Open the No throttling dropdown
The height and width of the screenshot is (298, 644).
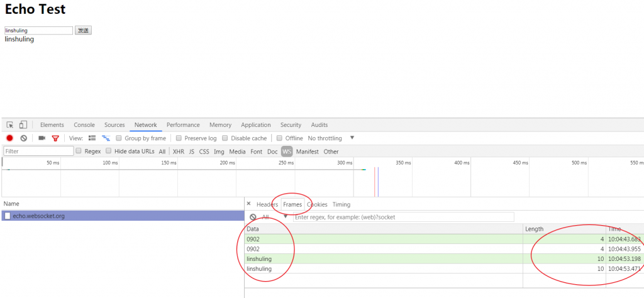point(331,138)
